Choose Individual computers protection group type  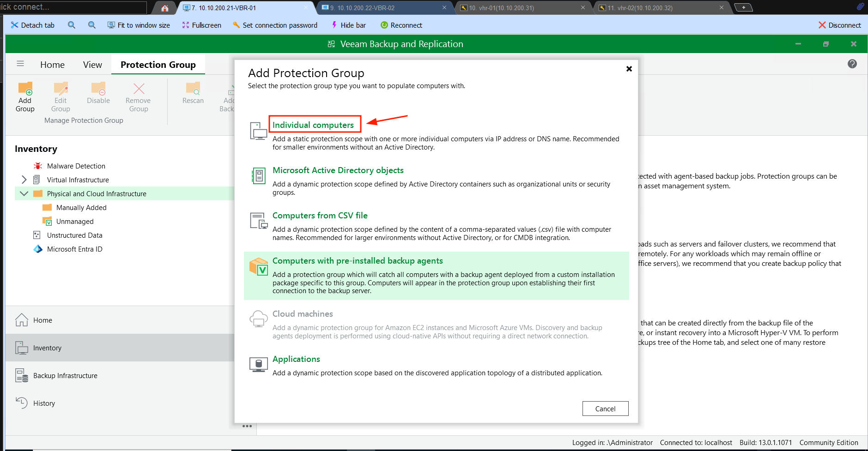tap(313, 125)
